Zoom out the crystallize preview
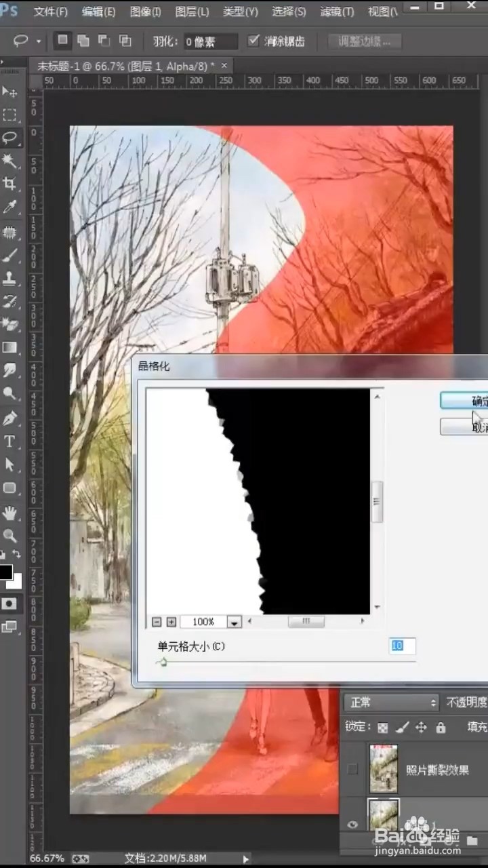Image resolution: width=488 pixels, height=868 pixels. click(x=157, y=622)
